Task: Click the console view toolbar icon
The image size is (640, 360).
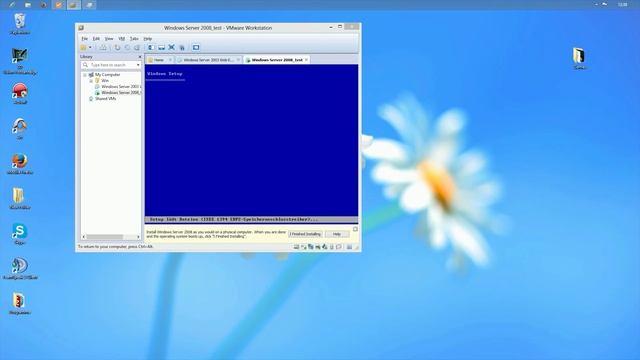Action: tap(196, 47)
